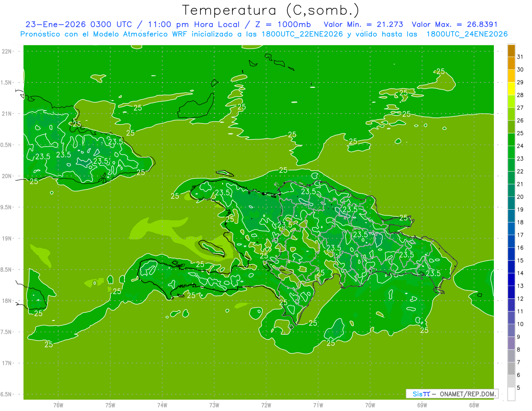Click the 75W longitude axis label
The image size is (532, 411).
110,405
